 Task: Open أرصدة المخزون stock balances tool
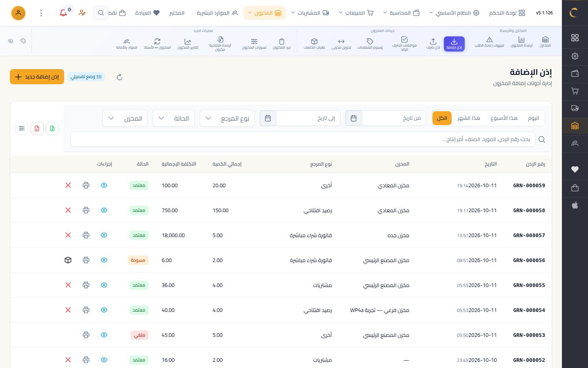tap(521, 42)
